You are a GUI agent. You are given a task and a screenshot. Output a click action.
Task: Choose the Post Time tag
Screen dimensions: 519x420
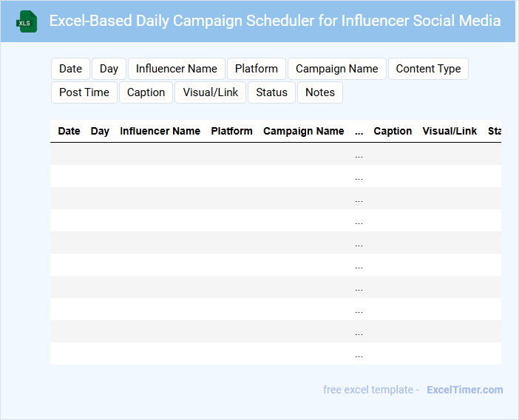84,92
